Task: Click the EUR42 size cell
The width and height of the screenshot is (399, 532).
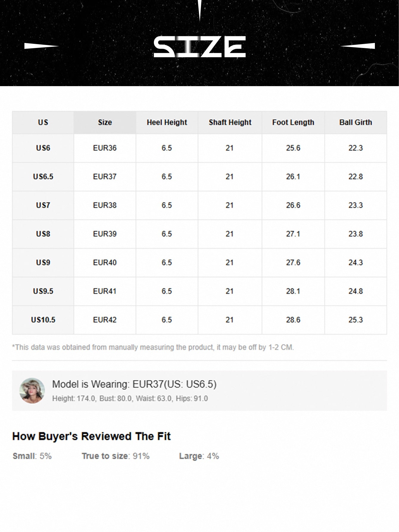Action: click(x=105, y=320)
